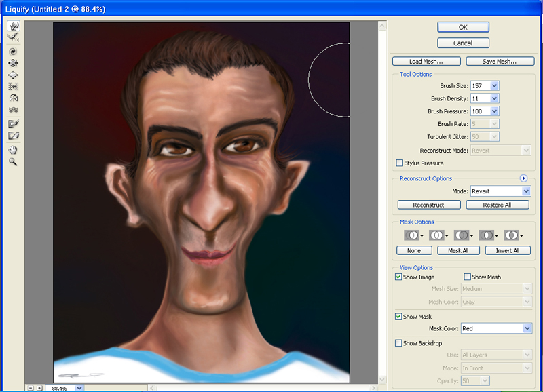Click the zoom in plus button
The image size is (543, 392).
pos(39,388)
